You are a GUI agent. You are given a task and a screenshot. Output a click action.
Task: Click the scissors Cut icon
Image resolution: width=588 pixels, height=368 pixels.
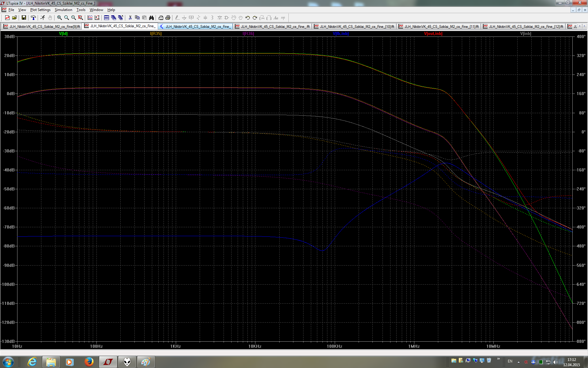[130, 18]
